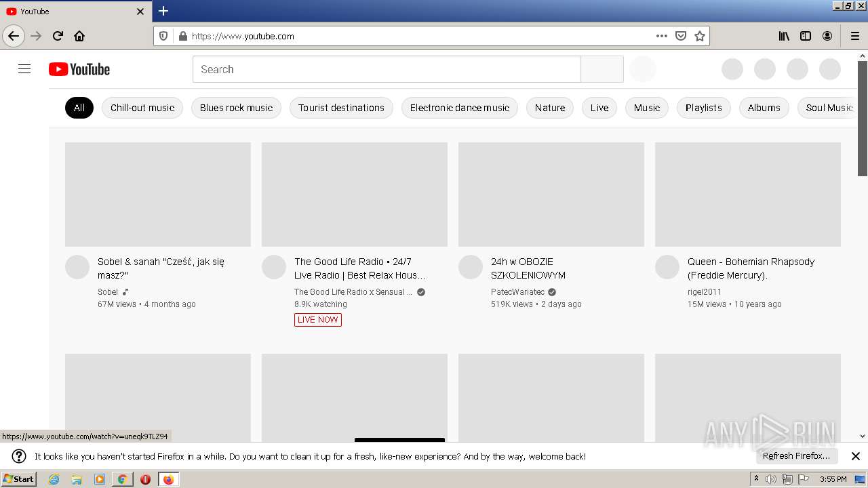Click the notification question mark icon
This screenshot has width=868, height=488.
19,456
